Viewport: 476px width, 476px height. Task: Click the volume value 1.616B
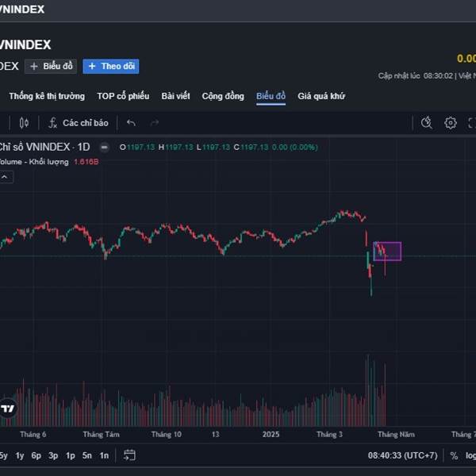pyautogui.click(x=86, y=162)
